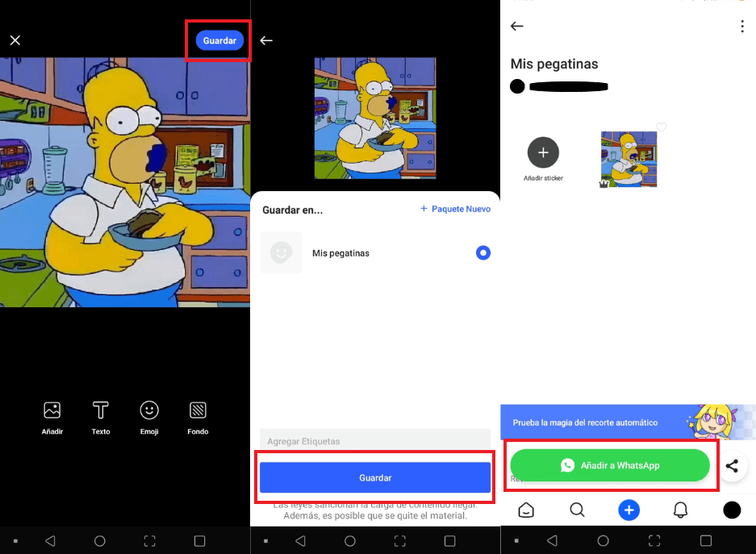Tap the Añadir sticker plus button

(543, 152)
